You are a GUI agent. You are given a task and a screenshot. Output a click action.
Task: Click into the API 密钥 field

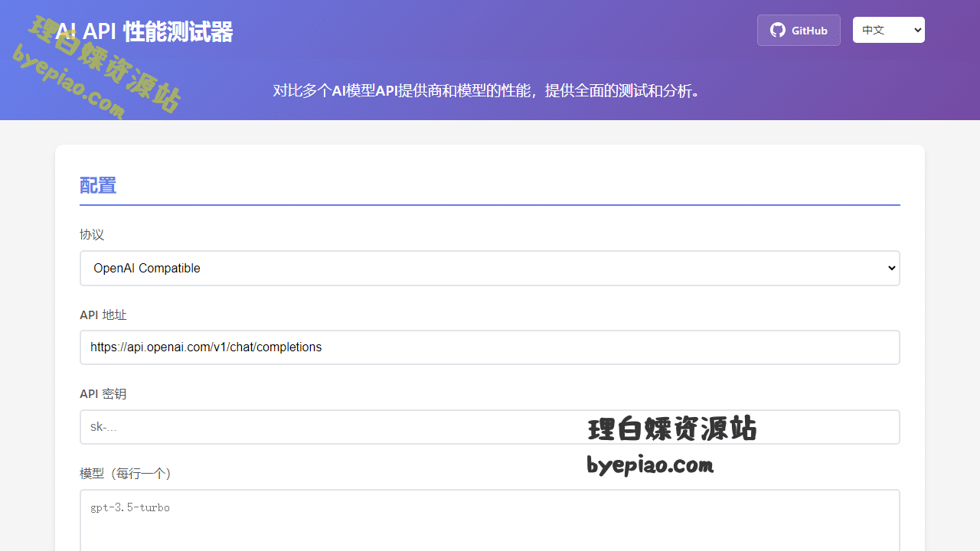(490, 427)
